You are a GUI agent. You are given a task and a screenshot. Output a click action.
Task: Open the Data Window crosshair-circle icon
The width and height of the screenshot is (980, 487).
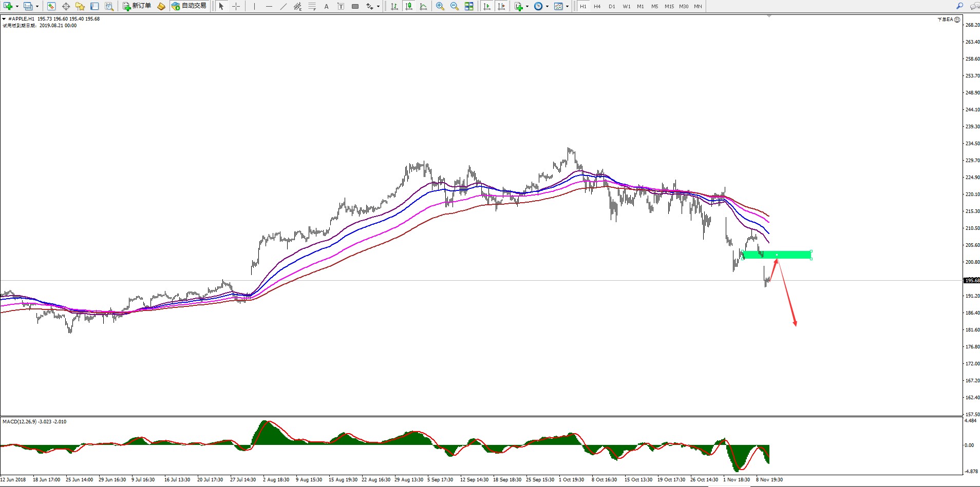(x=66, y=6)
